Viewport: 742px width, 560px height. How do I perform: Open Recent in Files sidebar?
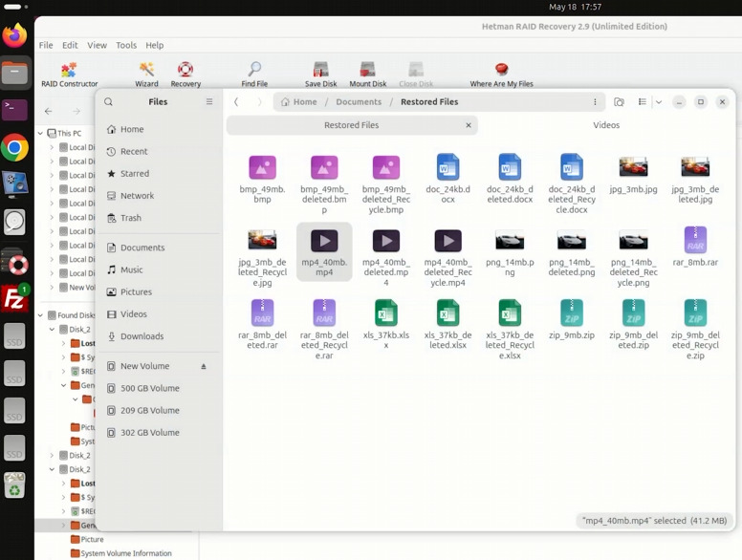tap(159, 151)
